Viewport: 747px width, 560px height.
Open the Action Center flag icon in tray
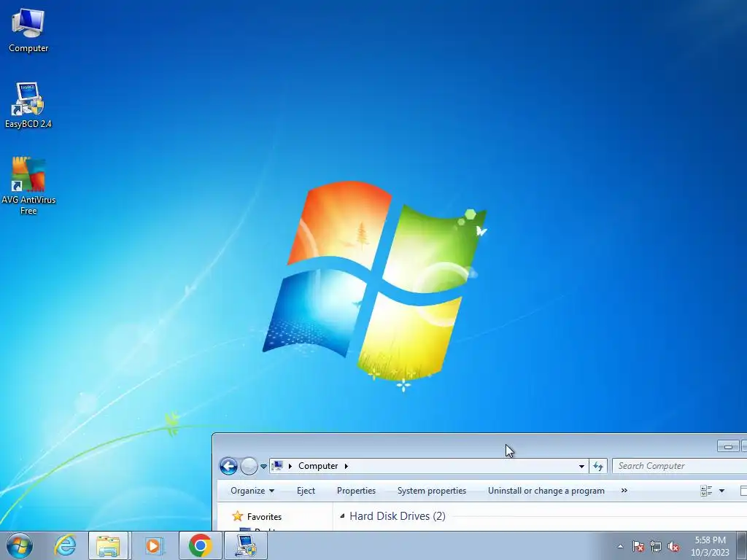pyautogui.click(x=638, y=546)
